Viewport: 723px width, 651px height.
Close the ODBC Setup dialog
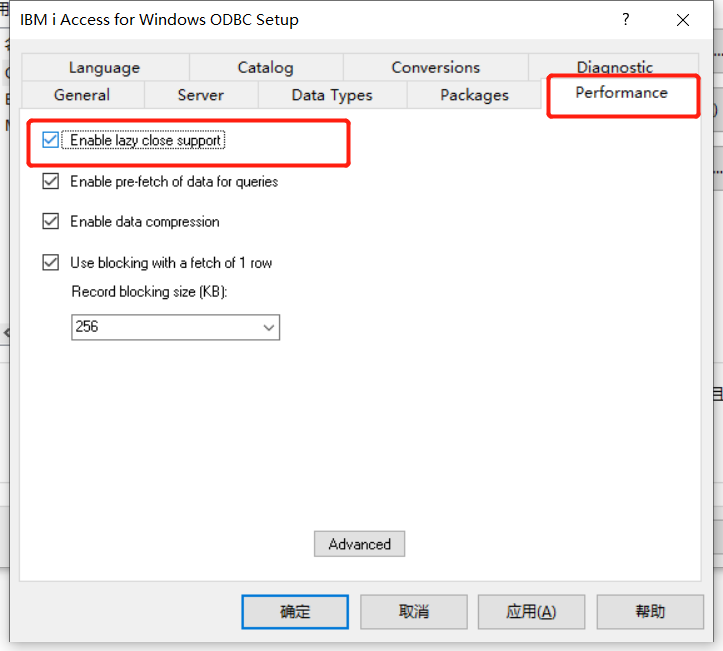[683, 20]
